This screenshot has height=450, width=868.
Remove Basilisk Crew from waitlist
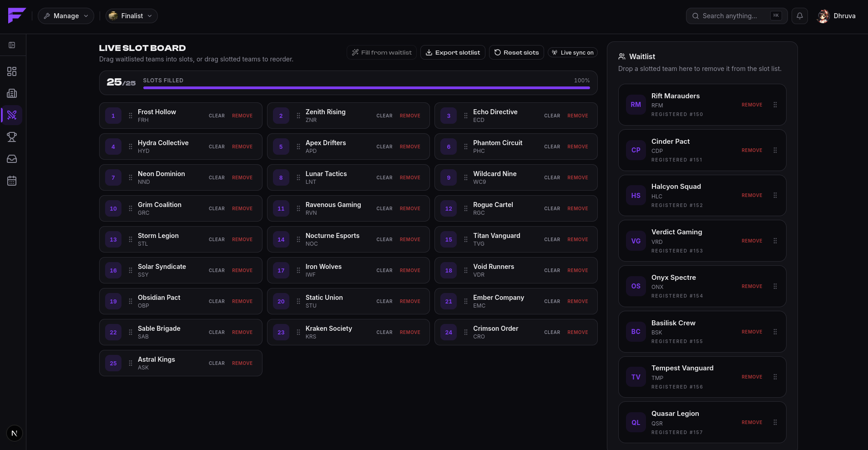pyautogui.click(x=752, y=332)
